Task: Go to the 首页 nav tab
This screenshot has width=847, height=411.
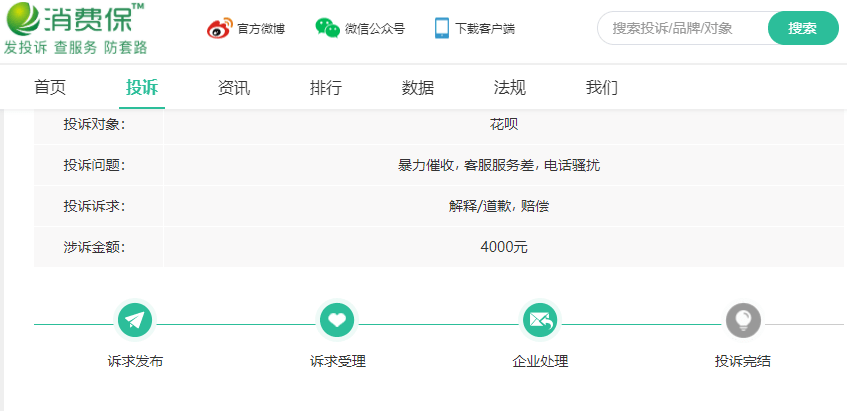Action: click(x=50, y=87)
